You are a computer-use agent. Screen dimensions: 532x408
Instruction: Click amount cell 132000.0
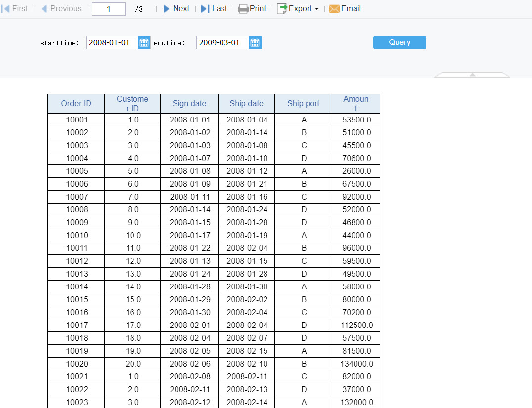click(x=356, y=402)
